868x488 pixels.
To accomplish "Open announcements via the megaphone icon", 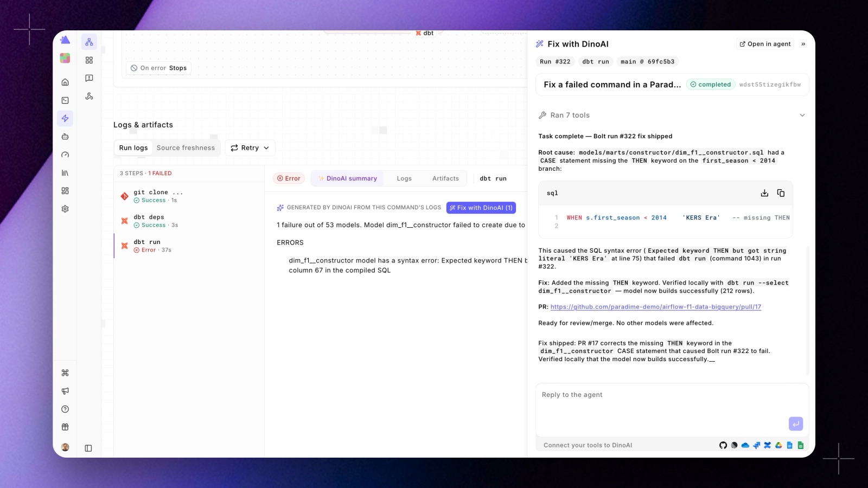I will (65, 391).
